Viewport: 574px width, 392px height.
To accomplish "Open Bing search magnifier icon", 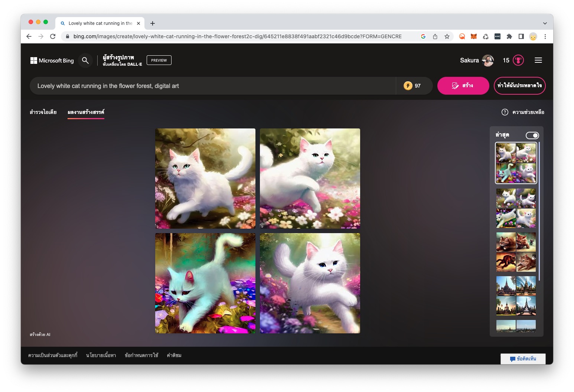I will (x=85, y=60).
